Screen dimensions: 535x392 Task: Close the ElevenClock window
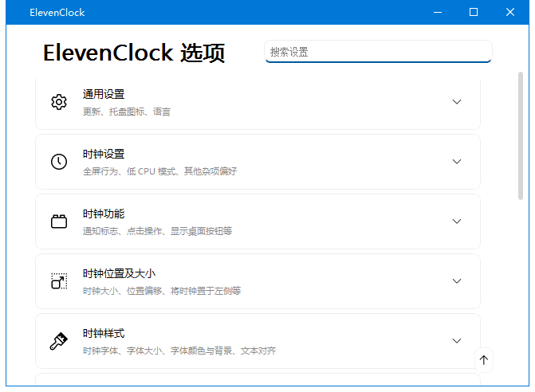click(510, 12)
